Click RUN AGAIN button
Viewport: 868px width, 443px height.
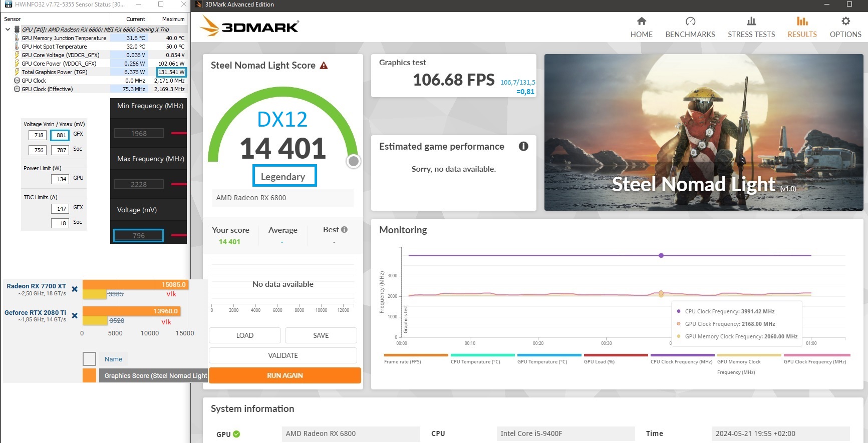point(285,375)
